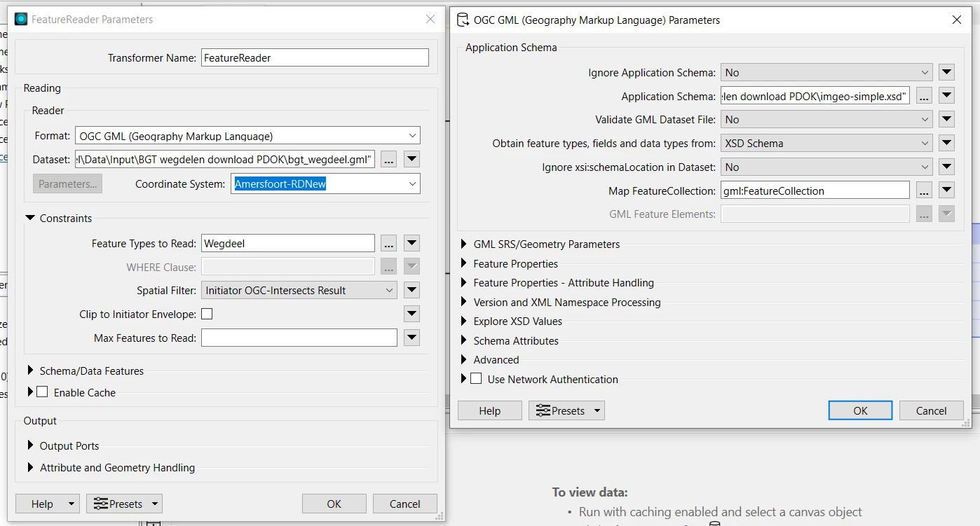This screenshot has height=526, width=980.
Task: Expand Schema/Data Features section
Action: (x=30, y=371)
